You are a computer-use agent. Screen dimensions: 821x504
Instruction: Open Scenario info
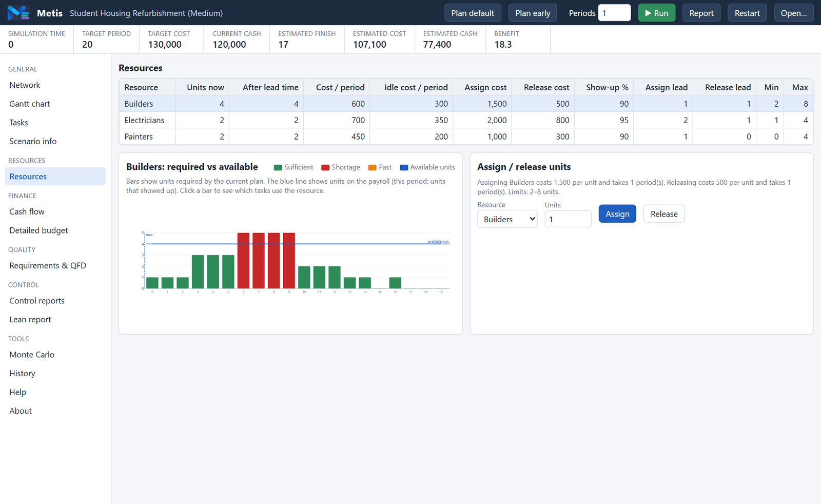click(55, 141)
